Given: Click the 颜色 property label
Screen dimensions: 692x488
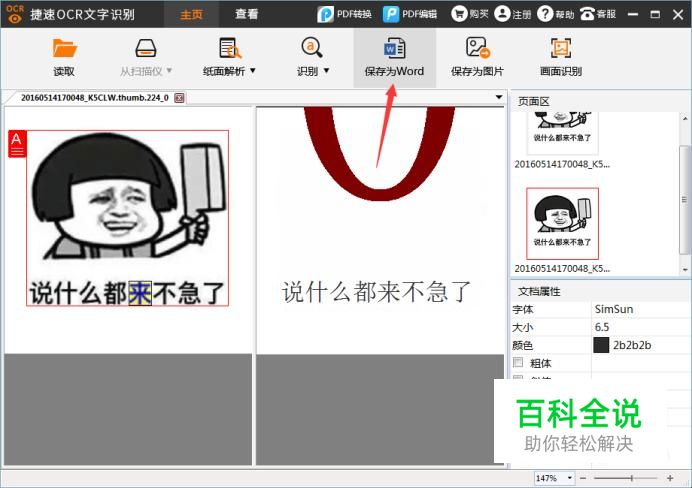Looking at the screenshot, I should pyautogui.click(x=523, y=345).
